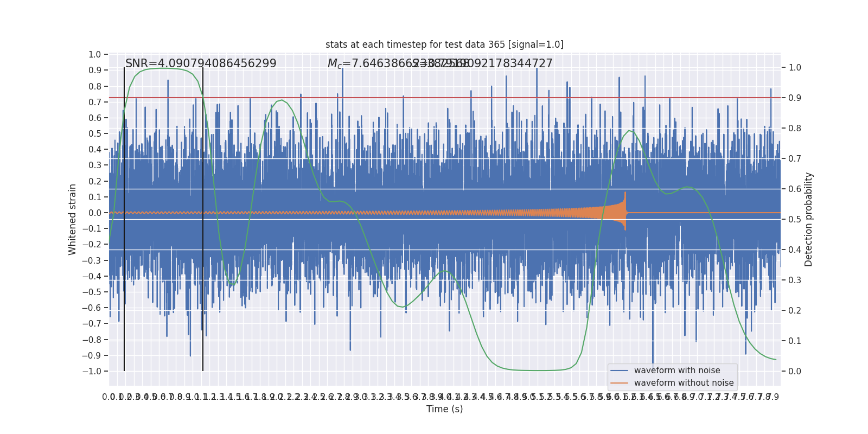Click the 1.0 tick on left axis
868x434 pixels.
click(x=94, y=54)
